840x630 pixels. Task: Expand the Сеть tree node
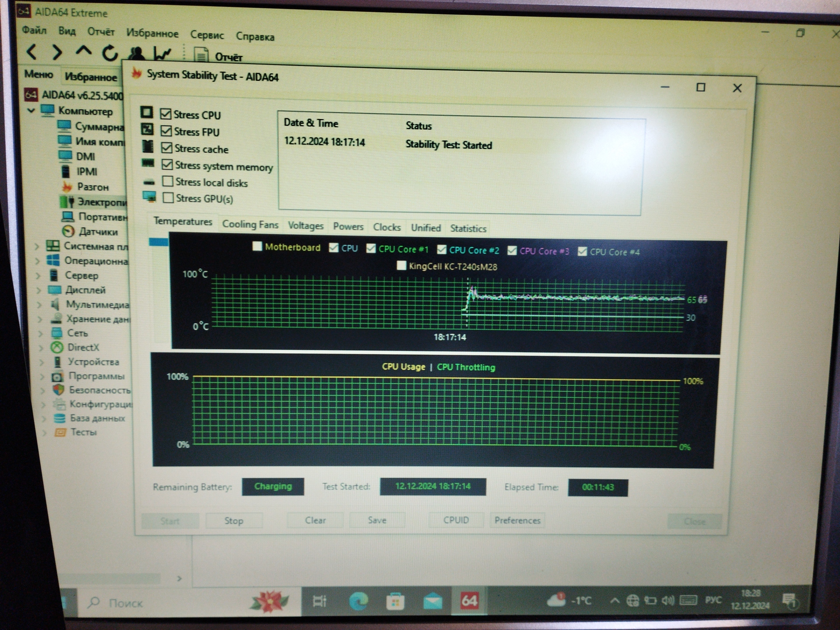pos(41,333)
